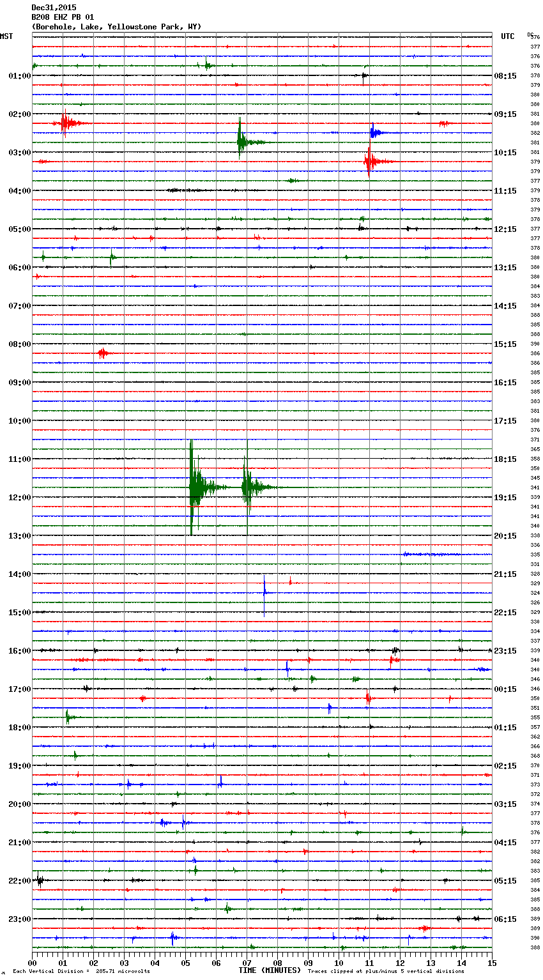
Task: Click the 18:15 UTC time label
Action: coord(505,459)
